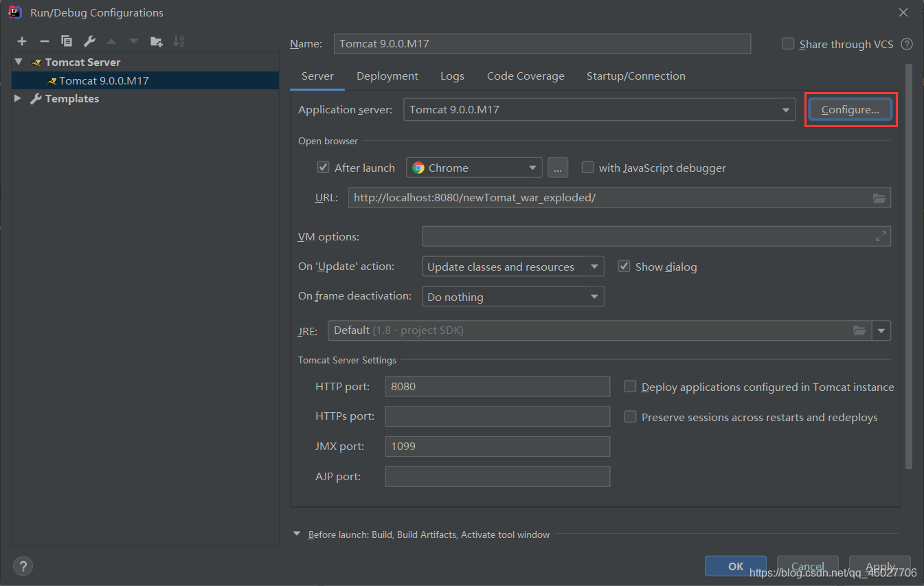The height and width of the screenshot is (586, 924).
Task: Switch to Deployment tab
Action: tap(387, 76)
